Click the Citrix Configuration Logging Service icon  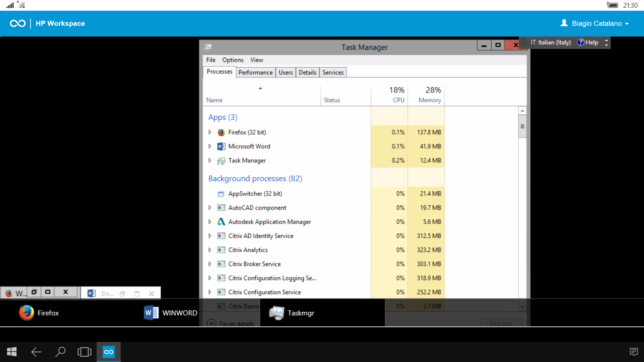(x=221, y=278)
